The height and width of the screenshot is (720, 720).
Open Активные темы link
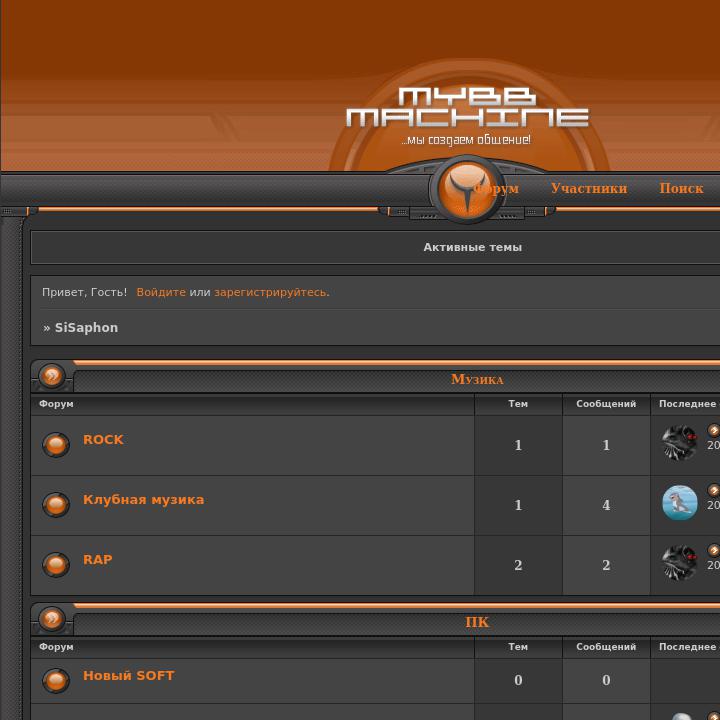pos(472,247)
